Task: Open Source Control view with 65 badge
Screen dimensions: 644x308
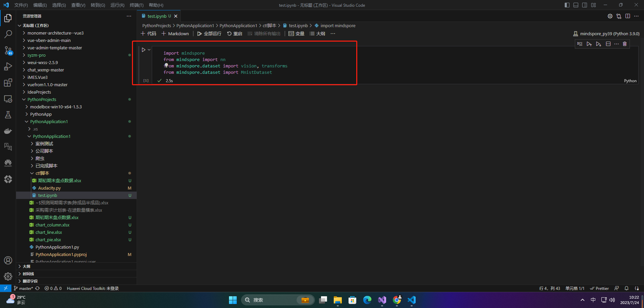Action: [x=8, y=51]
